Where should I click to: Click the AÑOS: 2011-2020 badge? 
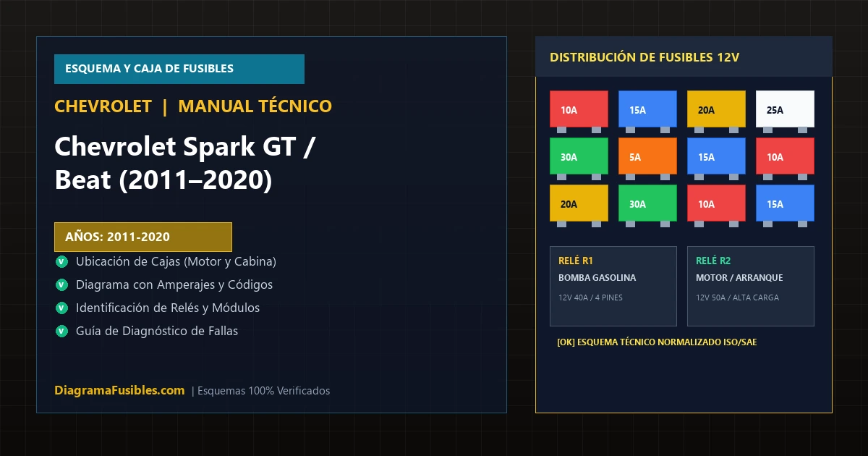pyautogui.click(x=143, y=237)
